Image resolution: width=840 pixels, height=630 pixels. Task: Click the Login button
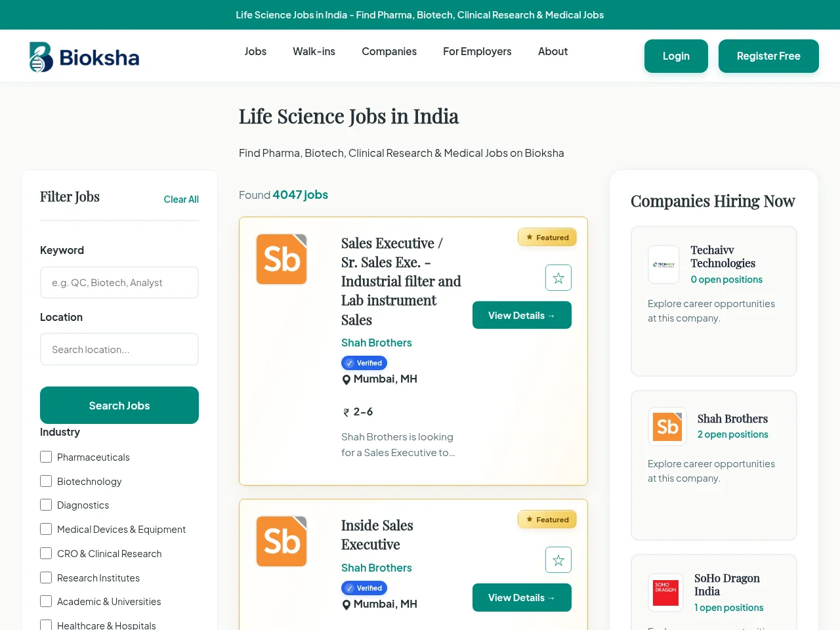click(x=676, y=56)
